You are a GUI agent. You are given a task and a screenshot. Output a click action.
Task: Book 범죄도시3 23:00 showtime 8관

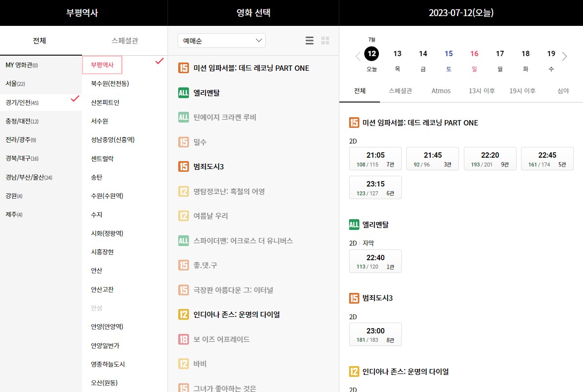375,334
